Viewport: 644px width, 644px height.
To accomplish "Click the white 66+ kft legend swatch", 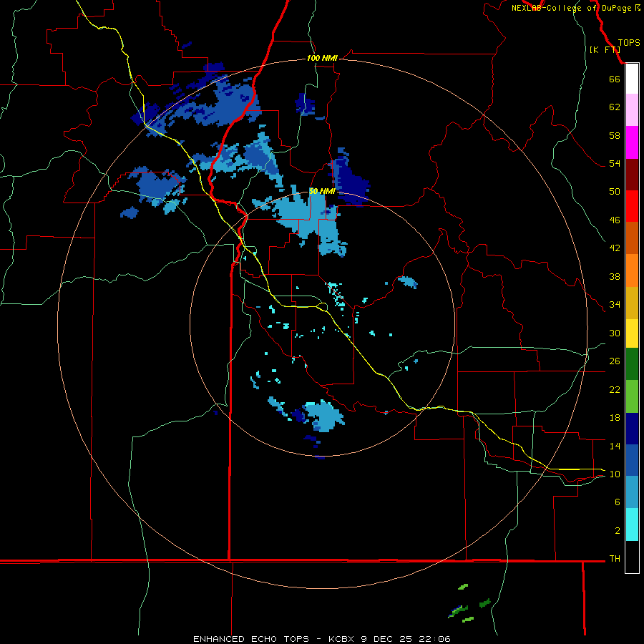I will [632, 79].
